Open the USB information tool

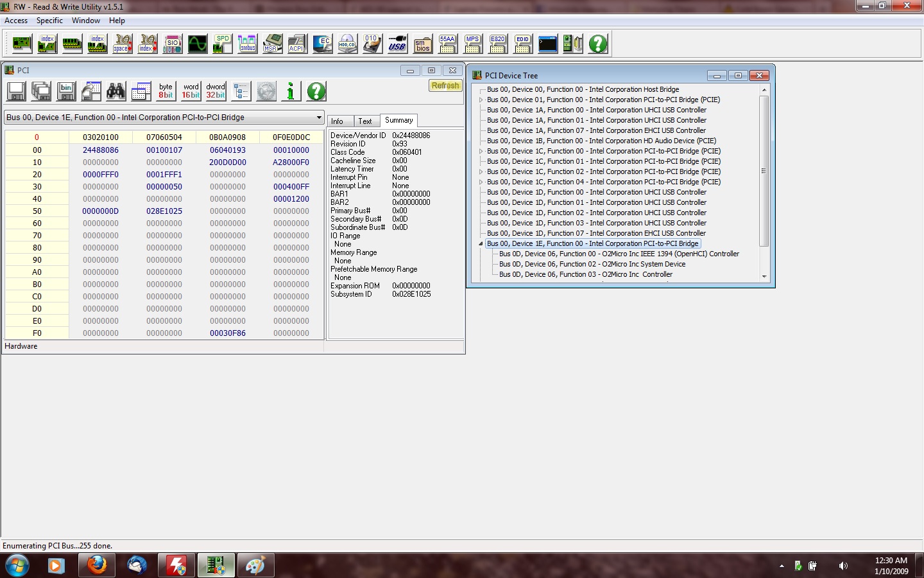397,44
